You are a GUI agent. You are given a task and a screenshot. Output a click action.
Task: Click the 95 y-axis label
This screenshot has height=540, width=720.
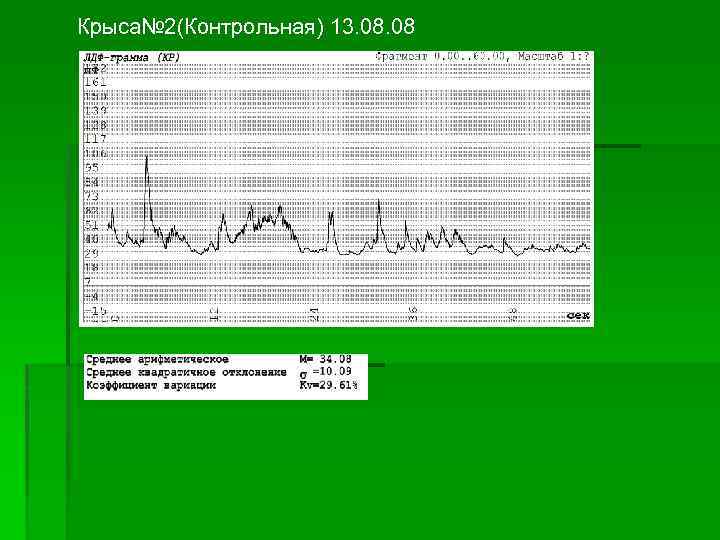coord(92,167)
